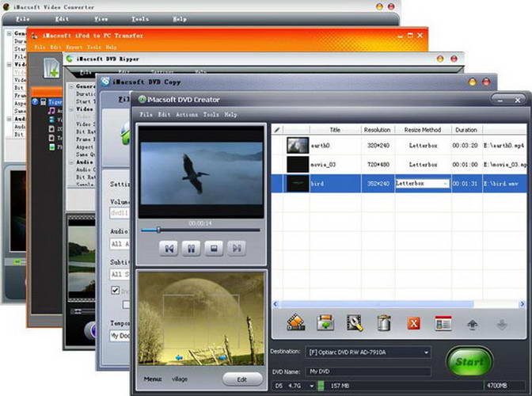Image resolution: width=532 pixels, height=396 pixels.
Task: Open the video edit tool with magnifier
Action: (x=354, y=322)
